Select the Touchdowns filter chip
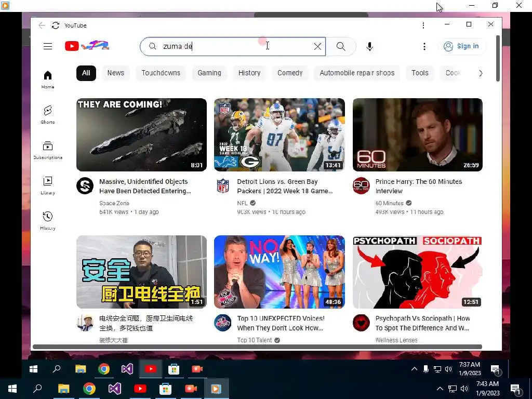 [161, 73]
